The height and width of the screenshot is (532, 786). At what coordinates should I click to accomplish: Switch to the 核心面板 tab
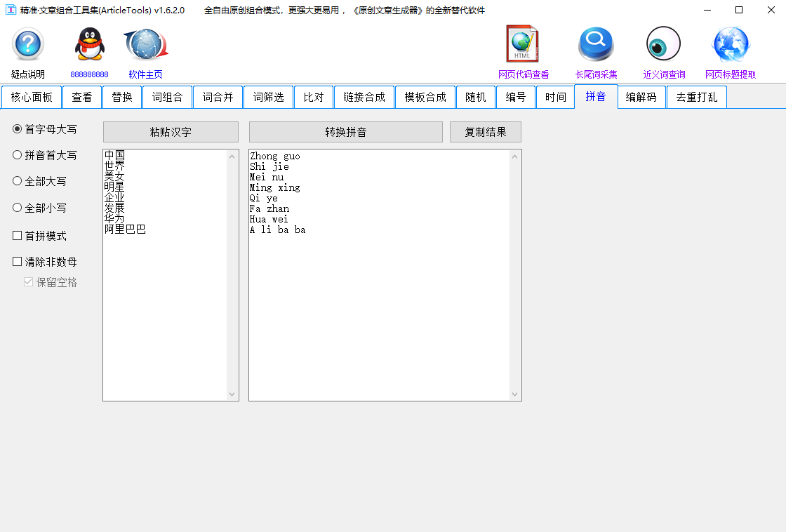[32, 97]
